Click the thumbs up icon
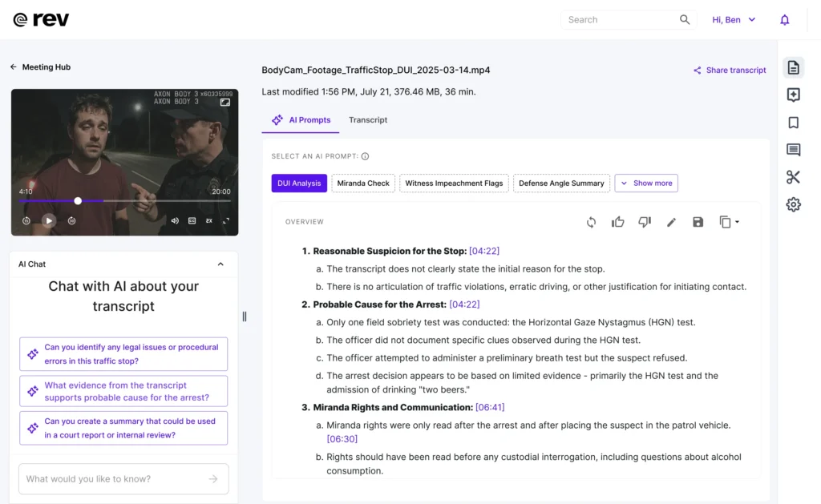The image size is (821, 504). 617,222
